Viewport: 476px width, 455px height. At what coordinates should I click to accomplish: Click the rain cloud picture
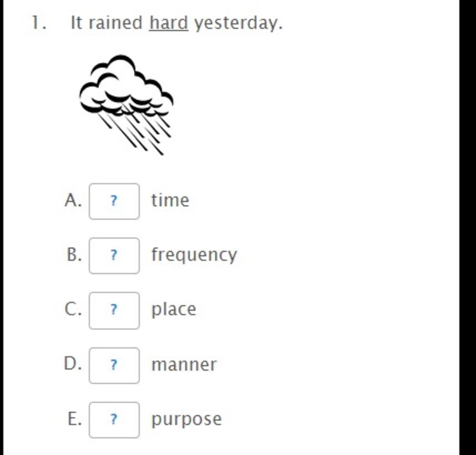click(x=126, y=105)
